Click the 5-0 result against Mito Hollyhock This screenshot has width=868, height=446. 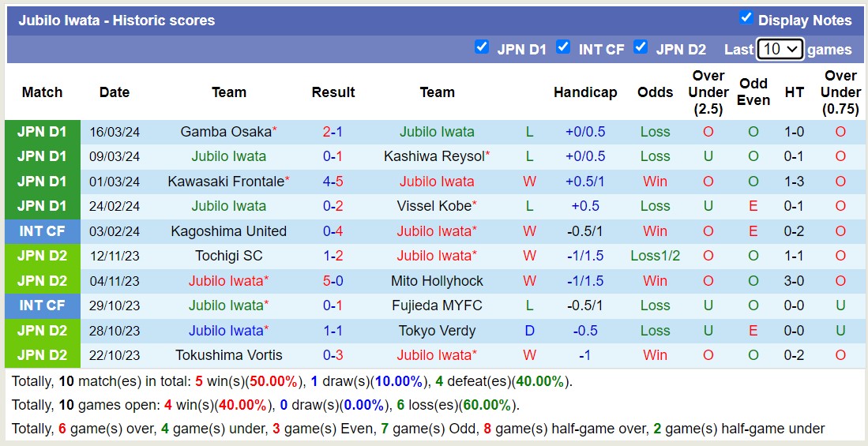click(333, 281)
